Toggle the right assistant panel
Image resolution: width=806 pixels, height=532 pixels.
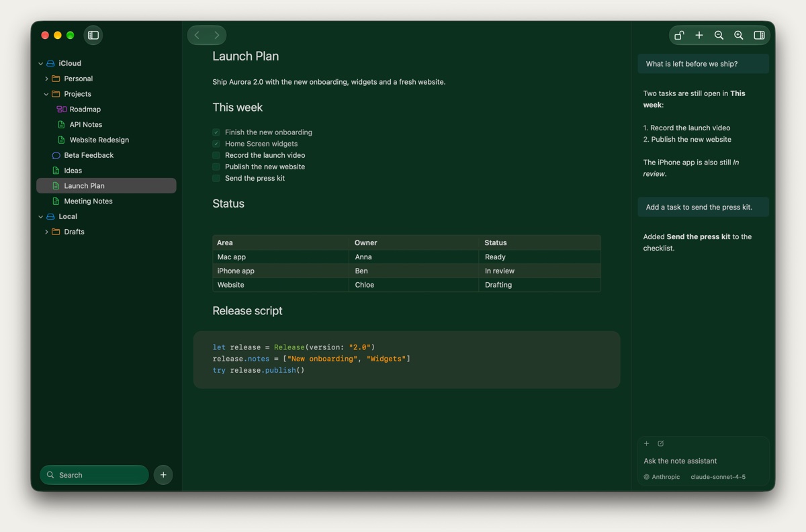[x=759, y=35]
